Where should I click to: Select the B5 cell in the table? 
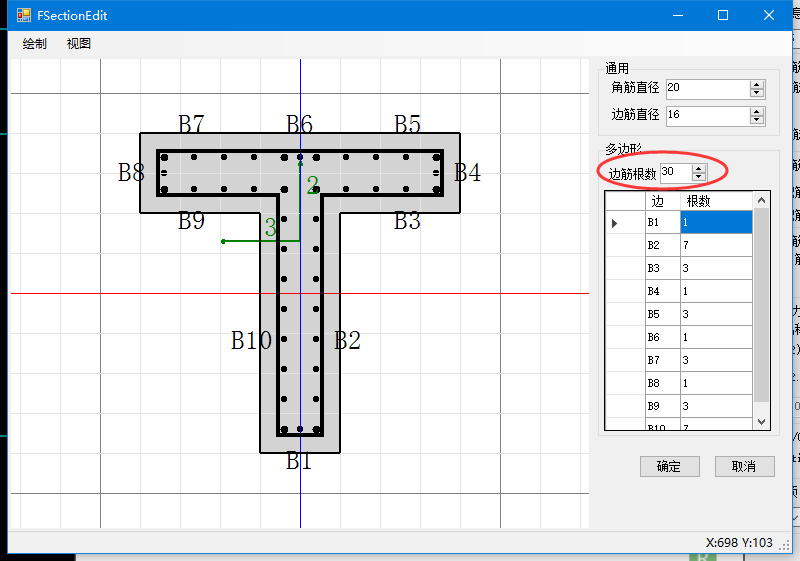click(x=662, y=315)
